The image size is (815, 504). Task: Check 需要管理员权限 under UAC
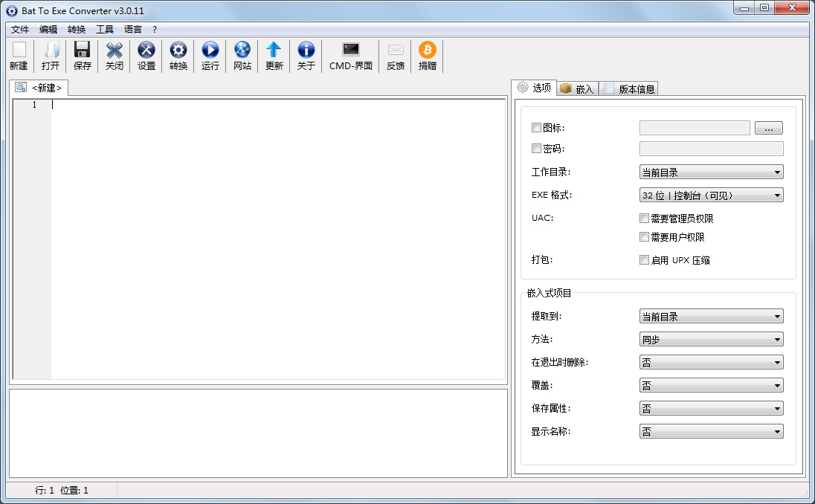tap(645, 219)
